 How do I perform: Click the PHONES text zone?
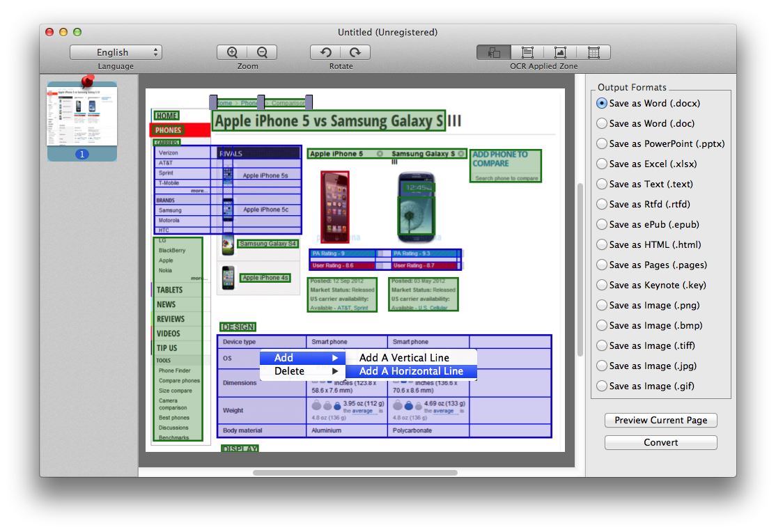[x=169, y=130]
